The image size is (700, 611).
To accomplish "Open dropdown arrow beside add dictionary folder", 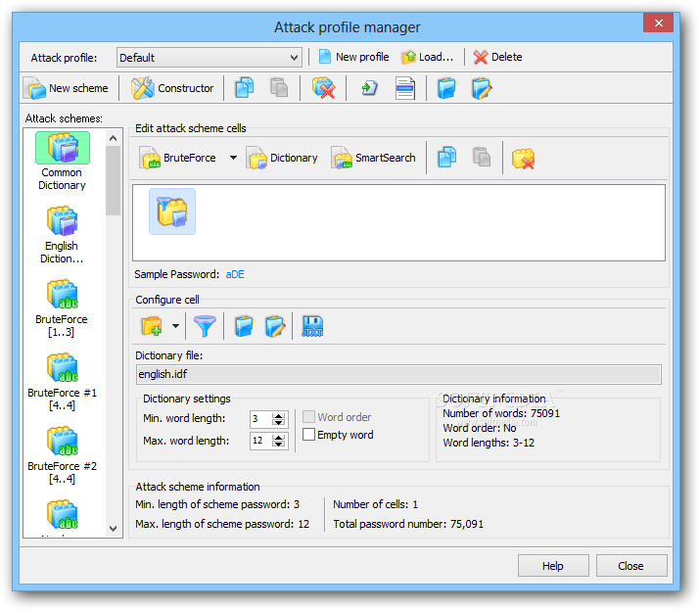I will tap(176, 326).
